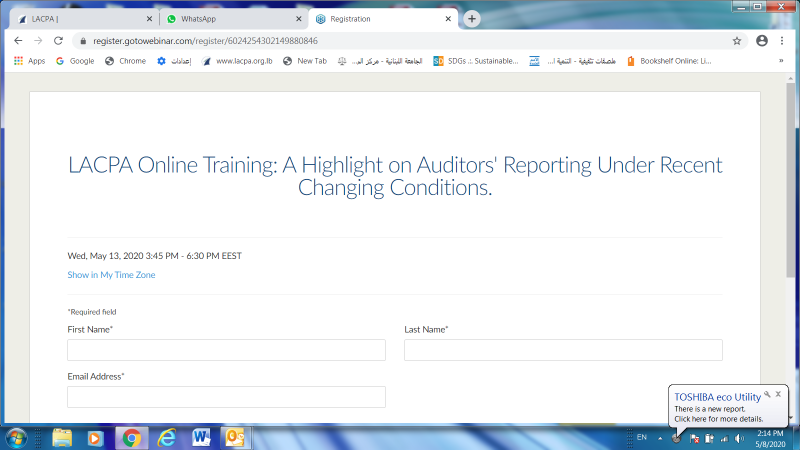Click the page vertical scrollbar
Screen dimensions: 800x450
pos(791,179)
